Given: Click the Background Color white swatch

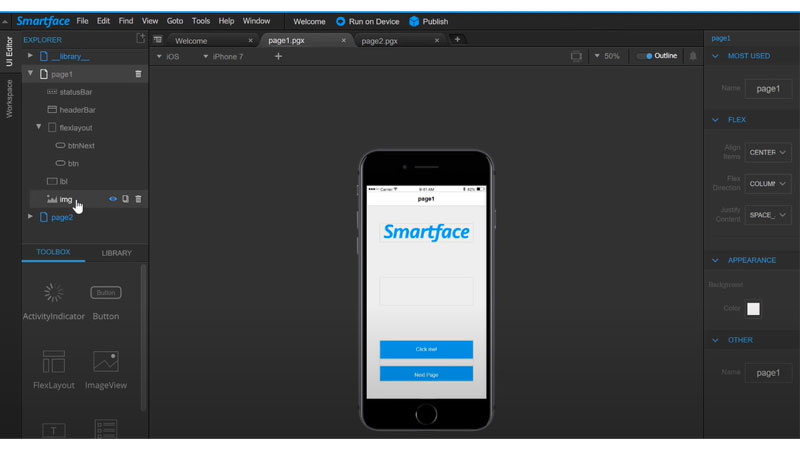Looking at the screenshot, I should 753,309.
